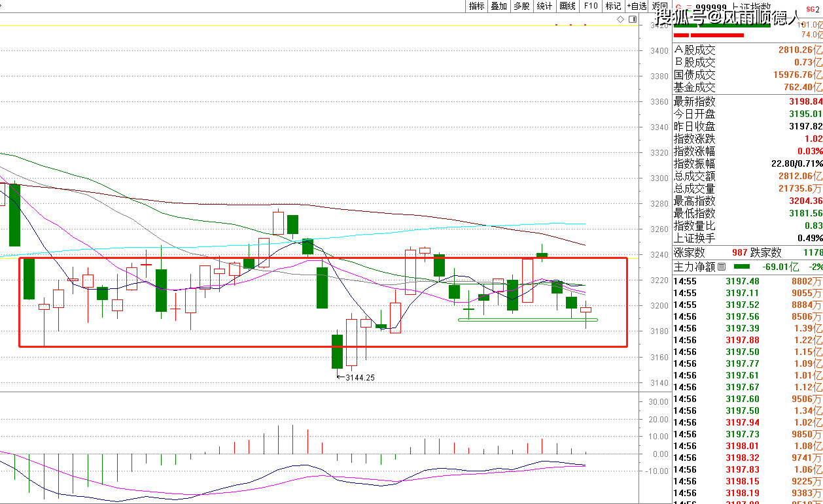Select the first 14:55 tick trade row
The image size is (823, 504).
pyautogui.click(x=747, y=281)
